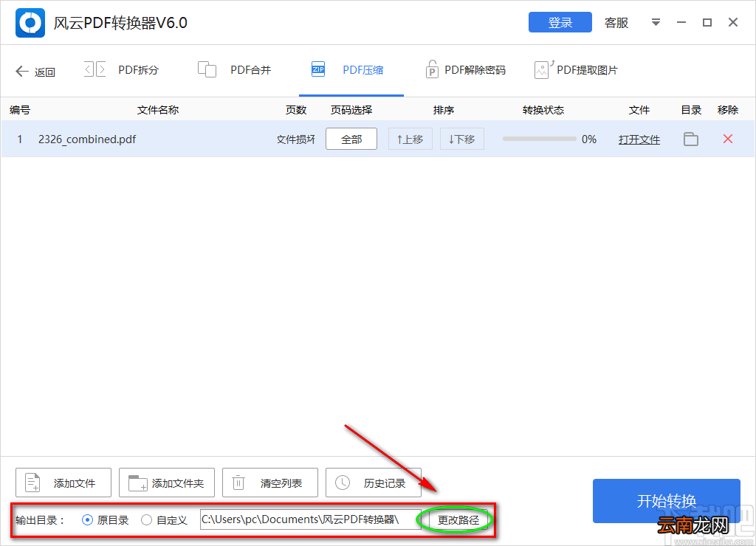The width and height of the screenshot is (756, 546).
Task: Click the ↓下移 move down button
Action: point(462,139)
